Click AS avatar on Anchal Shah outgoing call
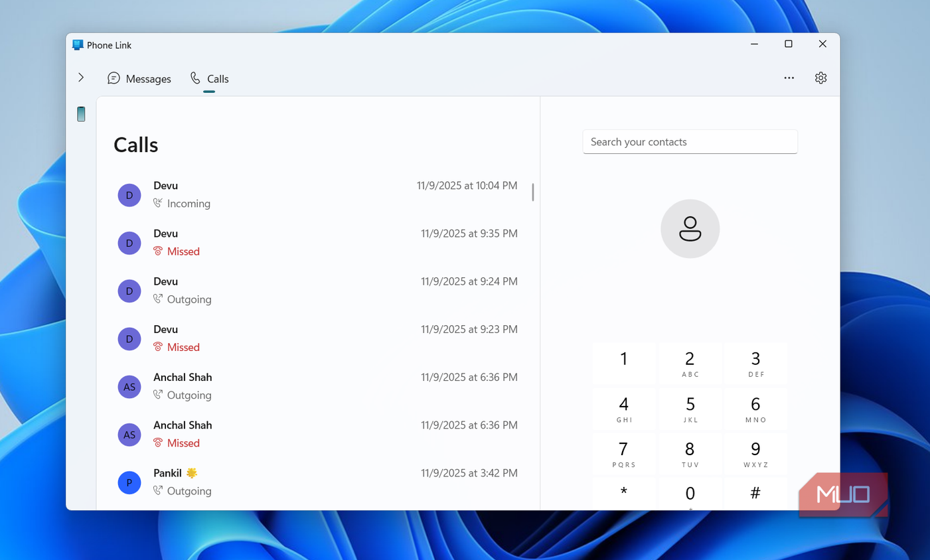Screen dimensions: 930x560 pyautogui.click(x=129, y=386)
